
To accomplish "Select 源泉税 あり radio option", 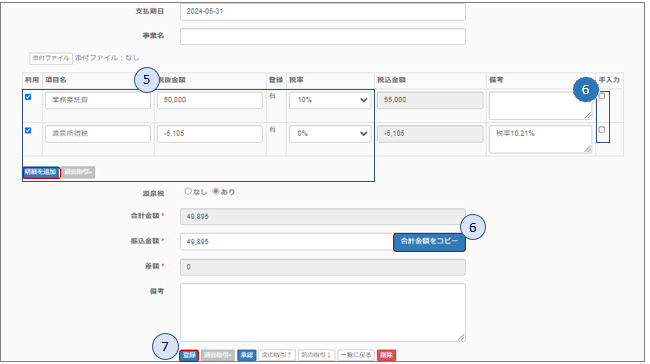I will 216,192.
